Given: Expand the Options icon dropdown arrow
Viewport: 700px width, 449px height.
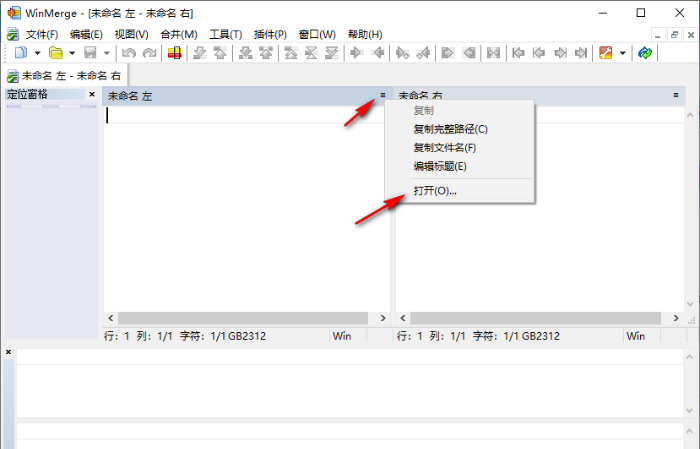Looking at the screenshot, I should tap(623, 53).
